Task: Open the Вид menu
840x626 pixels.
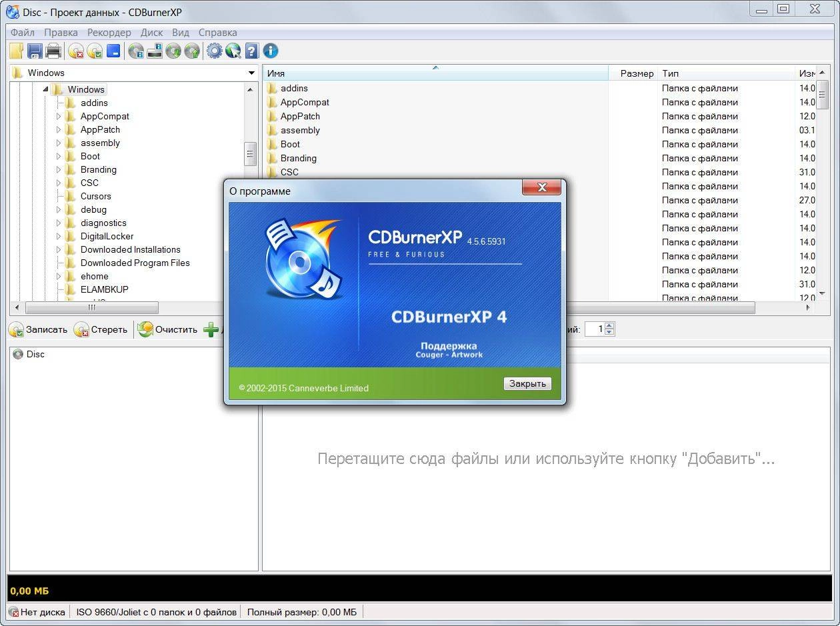Action: click(181, 32)
